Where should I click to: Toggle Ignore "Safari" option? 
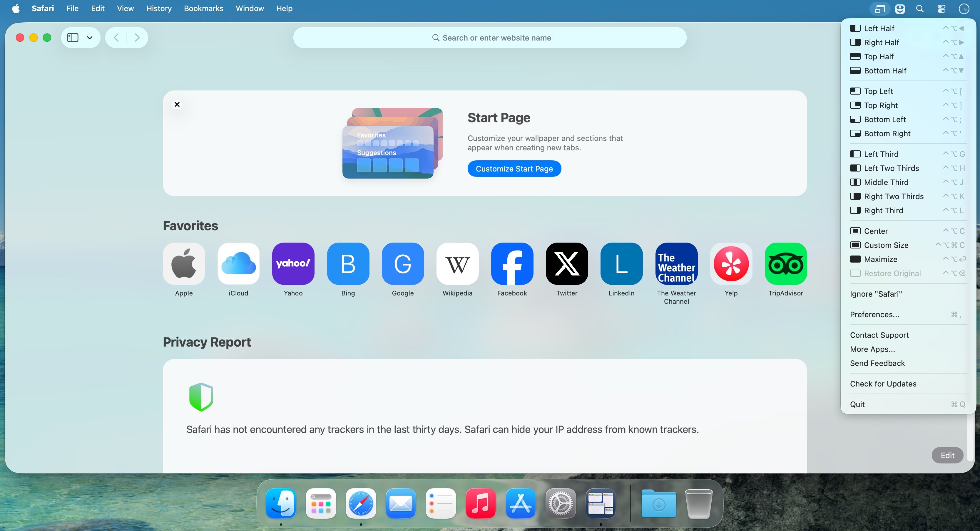click(876, 294)
